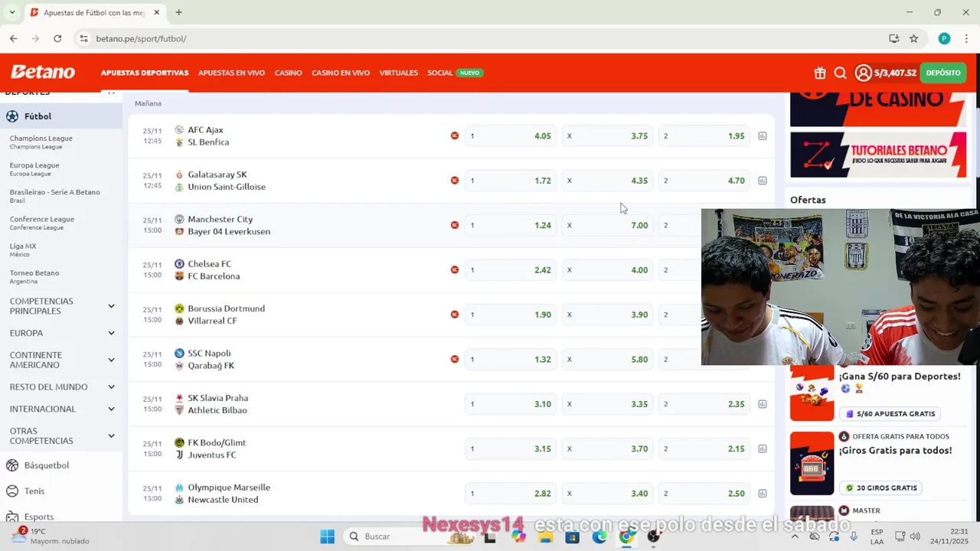
Task: Open Microsoft Store from taskbar
Action: click(x=572, y=536)
